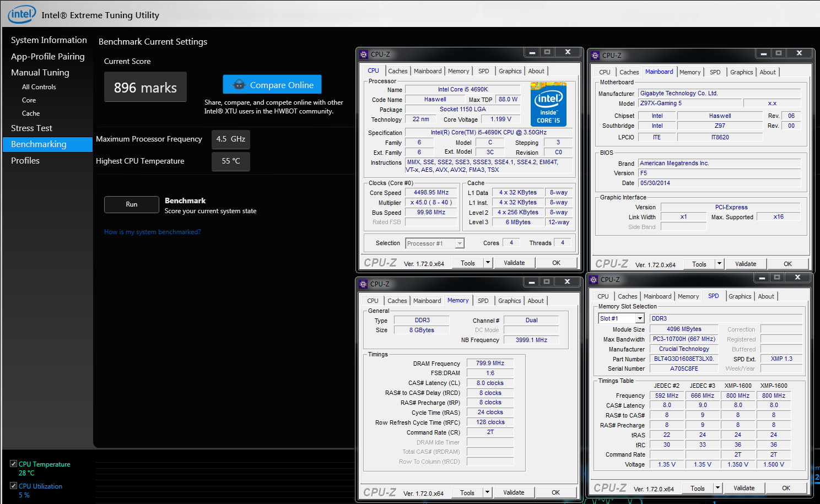Viewport: 820px width, 504px height.
Task: Click the 799.9 MHz DRAM frequency value
Action: [490, 363]
